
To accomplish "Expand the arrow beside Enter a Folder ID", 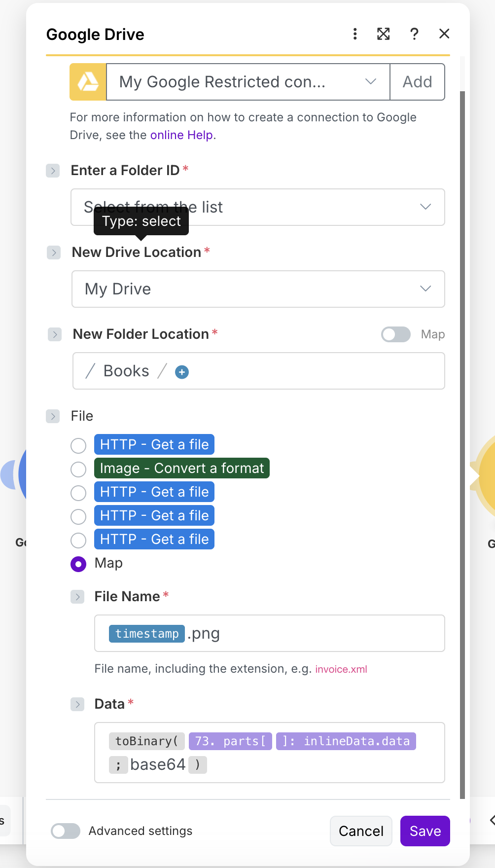I will point(53,171).
